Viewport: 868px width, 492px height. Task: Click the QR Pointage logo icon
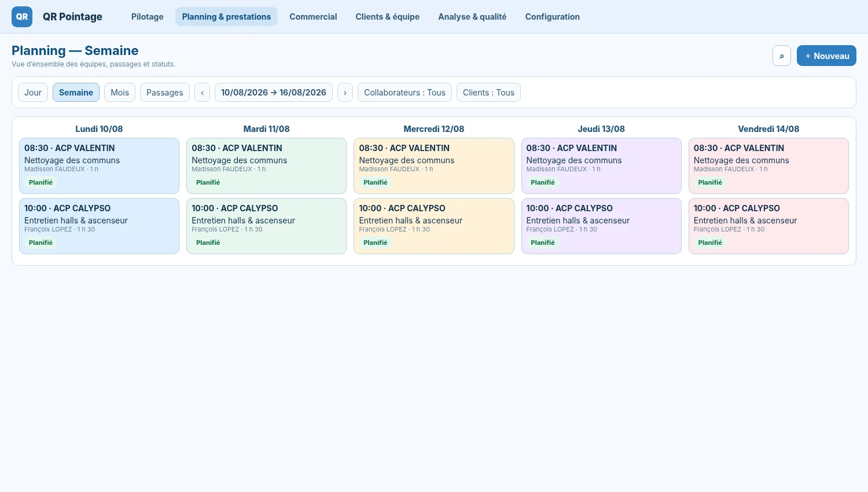22,17
